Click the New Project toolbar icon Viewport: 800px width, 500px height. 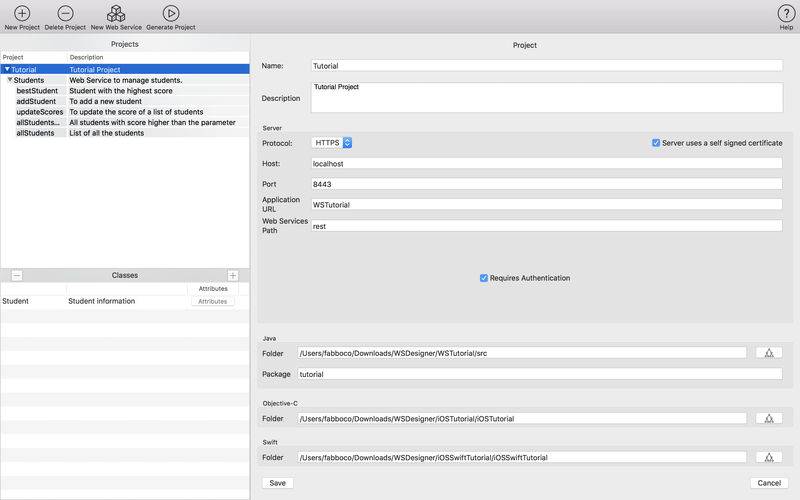pyautogui.click(x=22, y=13)
